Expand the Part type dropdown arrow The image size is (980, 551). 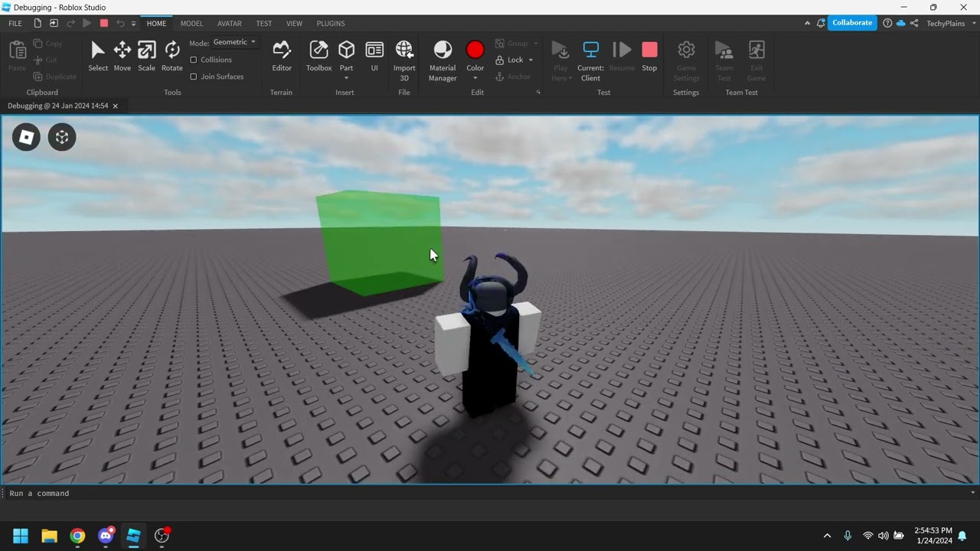pyautogui.click(x=346, y=78)
